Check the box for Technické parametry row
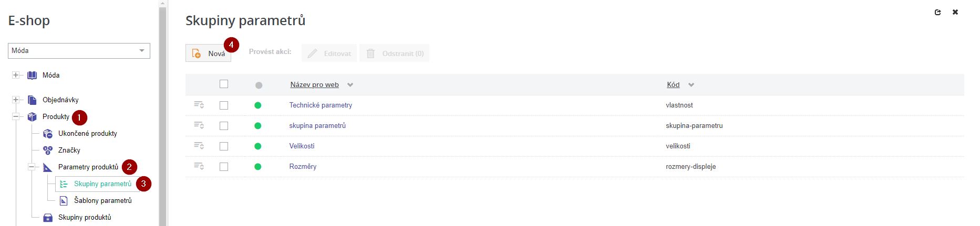980x226 pixels. coord(224,105)
